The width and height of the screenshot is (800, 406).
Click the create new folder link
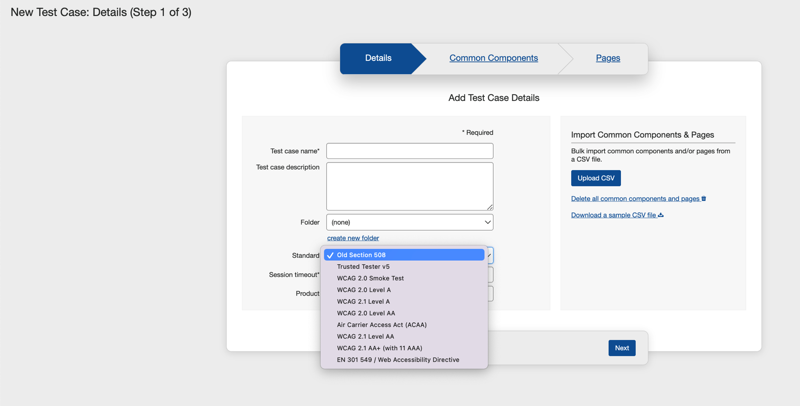pos(353,238)
